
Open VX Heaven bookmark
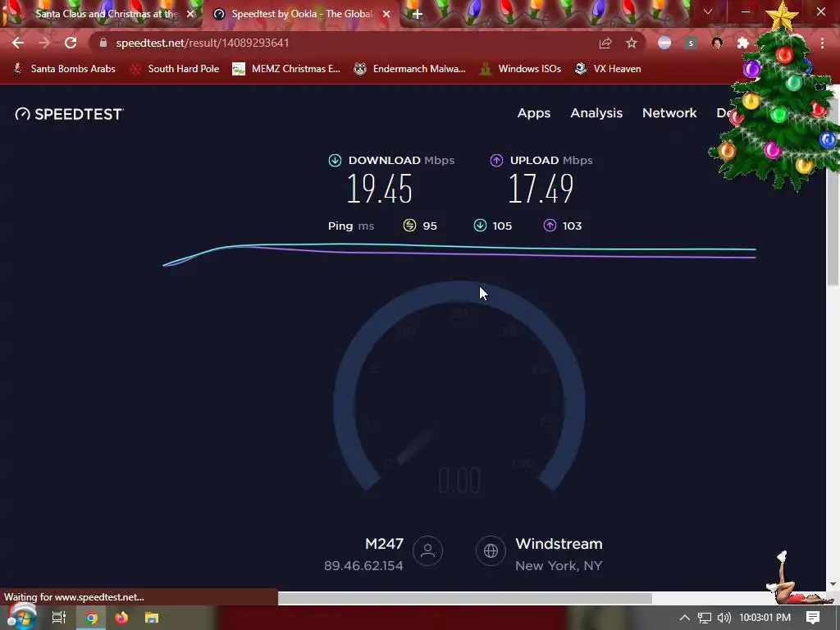(x=608, y=69)
